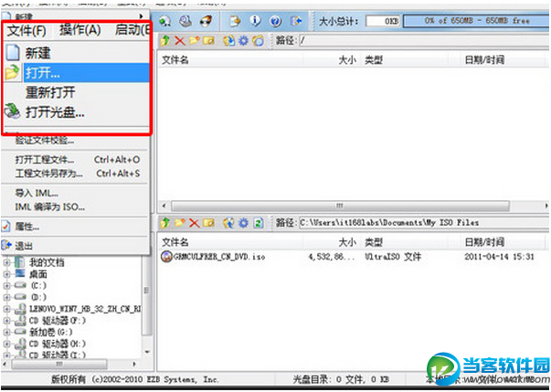The image size is (551, 392).
Task: Click the red X delete icon in ISO pane toolbar
Action: pyautogui.click(x=180, y=41)
